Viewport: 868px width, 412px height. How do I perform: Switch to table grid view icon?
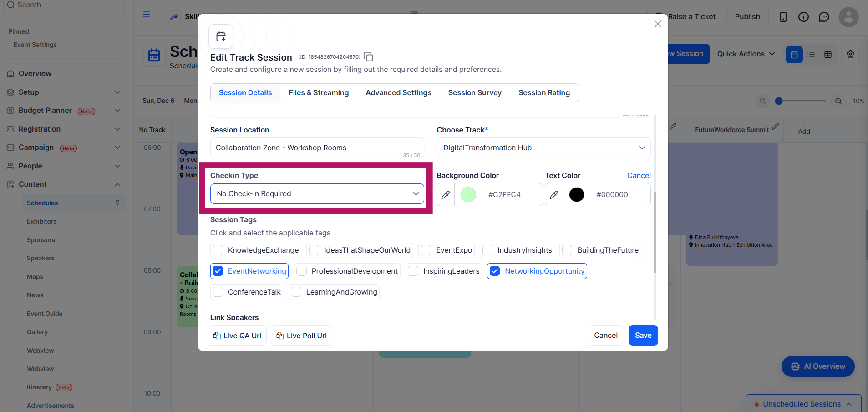(828, 55)
